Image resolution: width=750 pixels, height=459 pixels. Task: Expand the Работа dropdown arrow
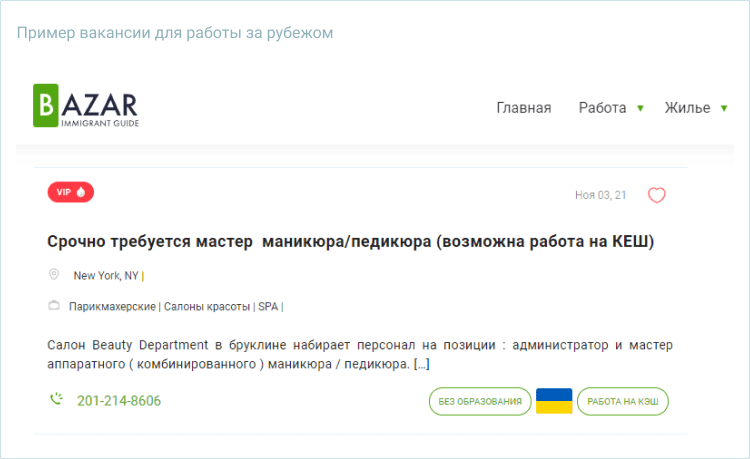[x=640, y=109]
